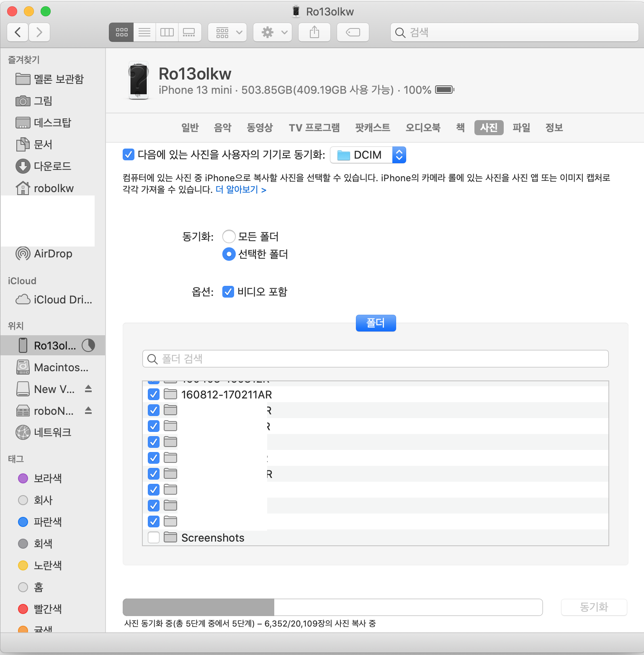Select the 파란색 blue tag

pos(40,522)
